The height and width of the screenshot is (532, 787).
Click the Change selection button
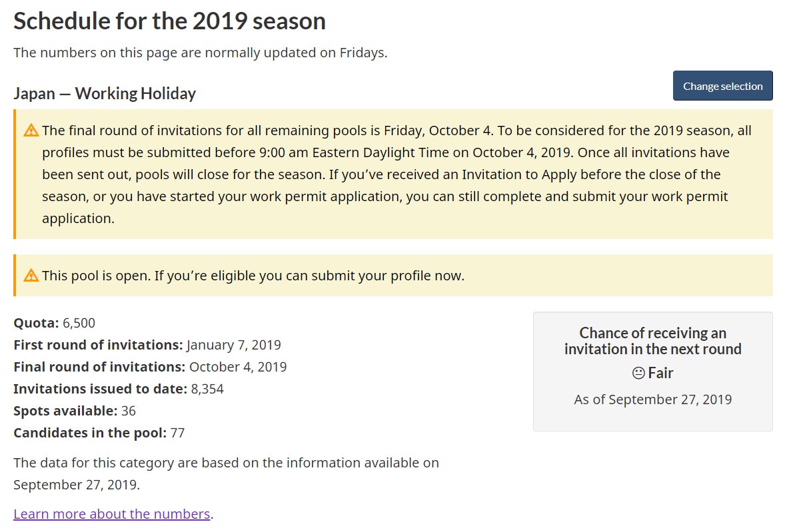pyautogui.click(x=722, y=86)
